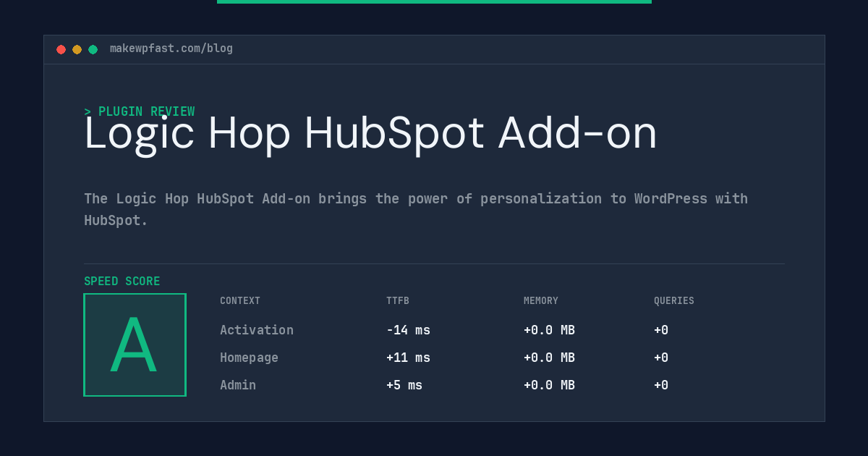Viewport: 868px width, 456px height.
Task: Click the Admin row queries value
Action: pos(661,385)
